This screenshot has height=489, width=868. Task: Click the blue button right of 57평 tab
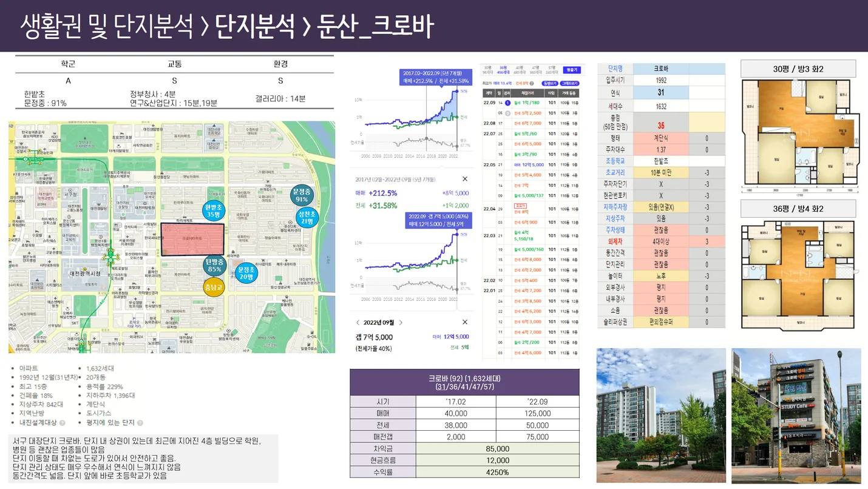571,70
